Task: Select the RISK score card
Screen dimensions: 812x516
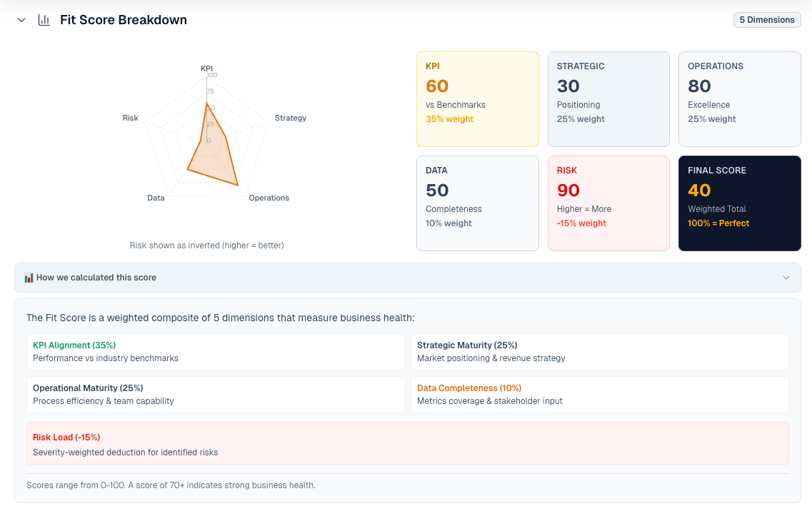Action: (x=608, y=203)
